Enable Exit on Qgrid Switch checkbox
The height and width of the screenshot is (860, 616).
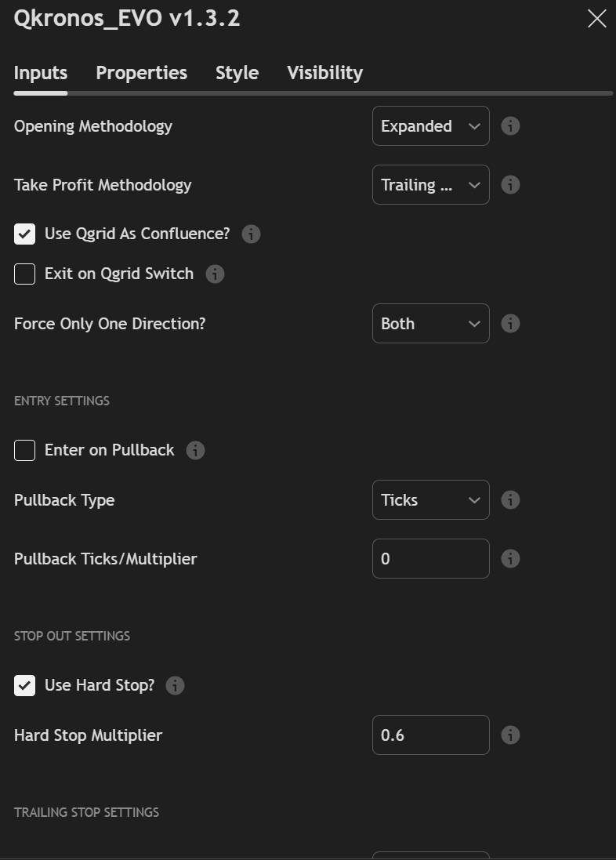[x=25, y=274]
